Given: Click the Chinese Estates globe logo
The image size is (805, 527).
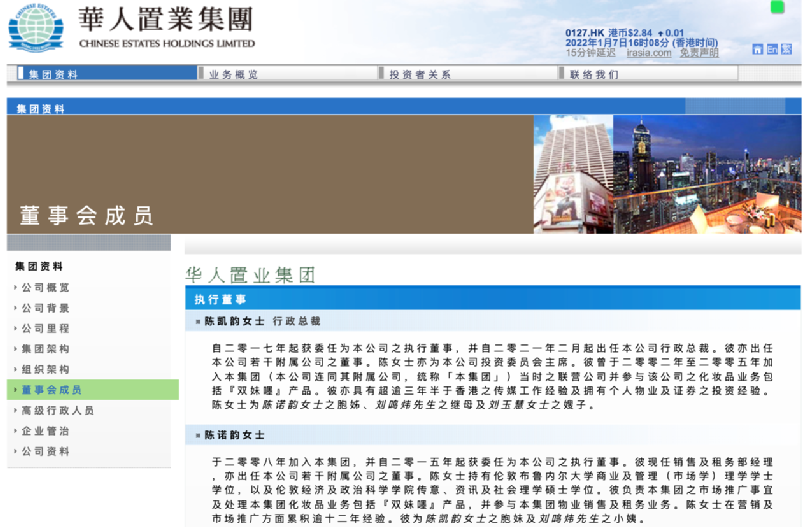Looking at the screenshot, I should 35,27.
